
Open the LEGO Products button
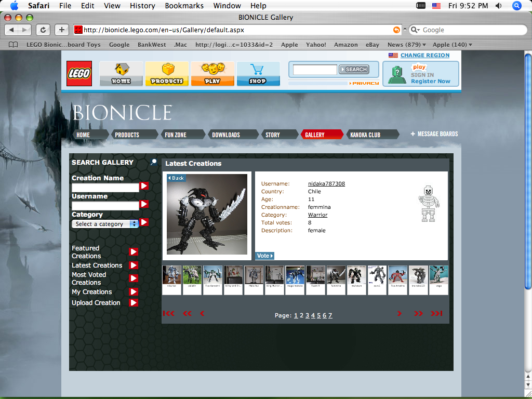[x=167, y=74]
